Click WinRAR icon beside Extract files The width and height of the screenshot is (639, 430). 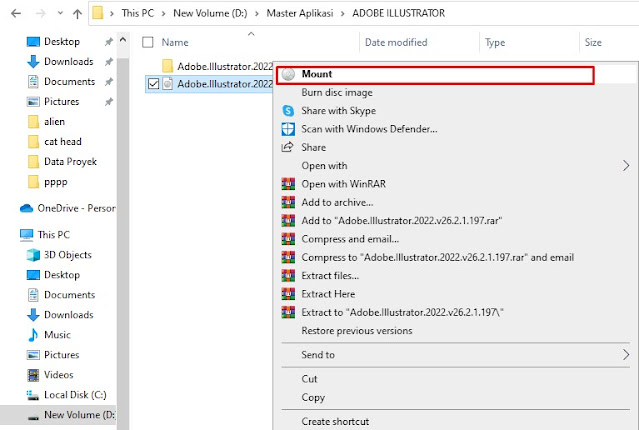[x=288, y=276]
